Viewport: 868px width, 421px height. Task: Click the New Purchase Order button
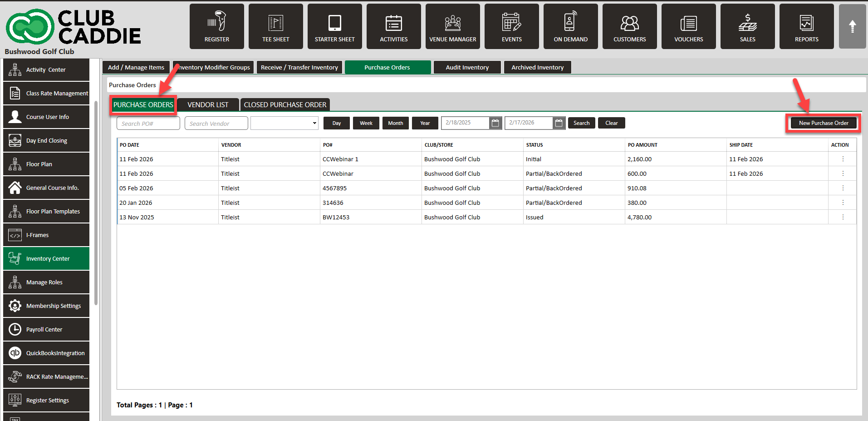[824, 123]
